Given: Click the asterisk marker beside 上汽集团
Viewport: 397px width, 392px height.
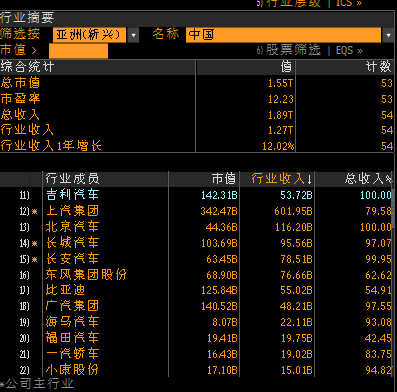Looking at the screenshot, I should (x=35, y=212).
